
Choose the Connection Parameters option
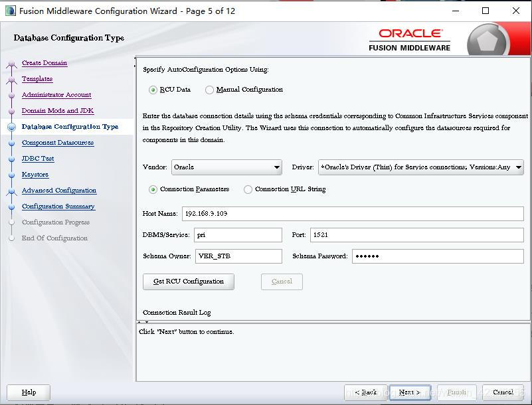pyautogui.click(x=153, y=189)
